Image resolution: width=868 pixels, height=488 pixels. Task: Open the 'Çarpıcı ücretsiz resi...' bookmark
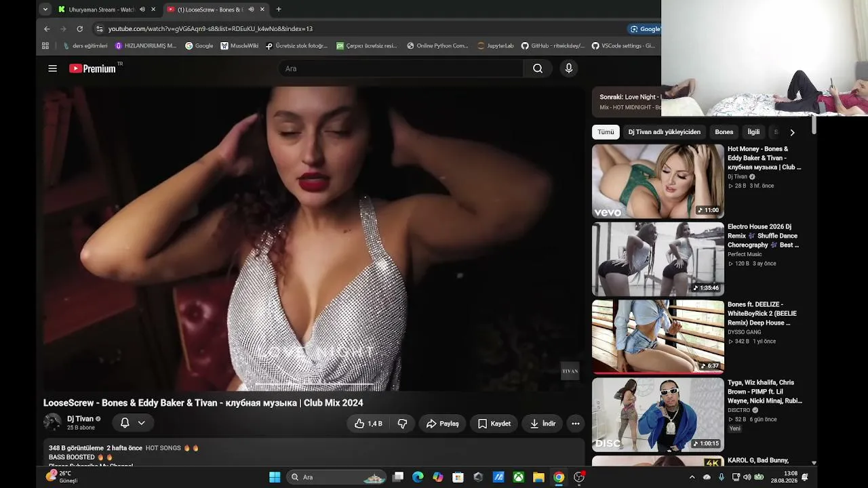tap(367, 46)
